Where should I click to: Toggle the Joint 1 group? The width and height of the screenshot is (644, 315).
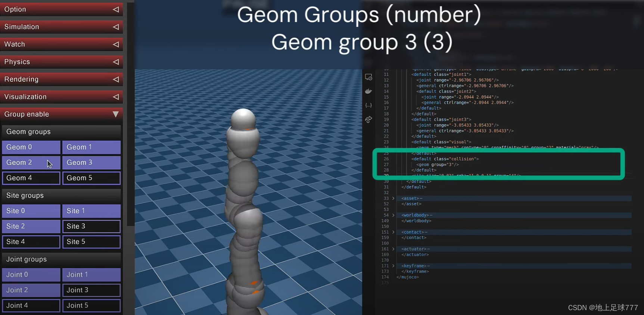pyautogui.click(x=91, y=275)
